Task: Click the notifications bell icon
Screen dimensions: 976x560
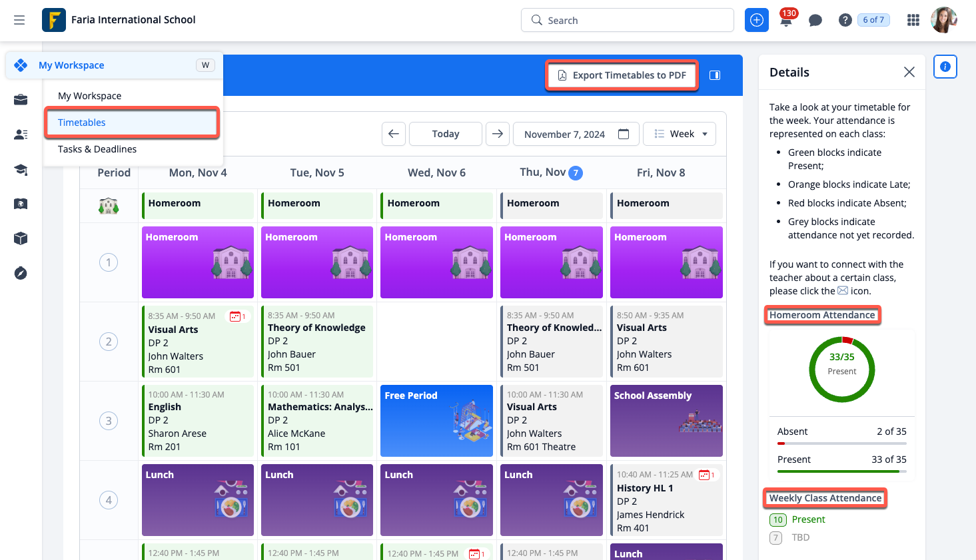Action: pyautogui.click(x=786, y=21)
